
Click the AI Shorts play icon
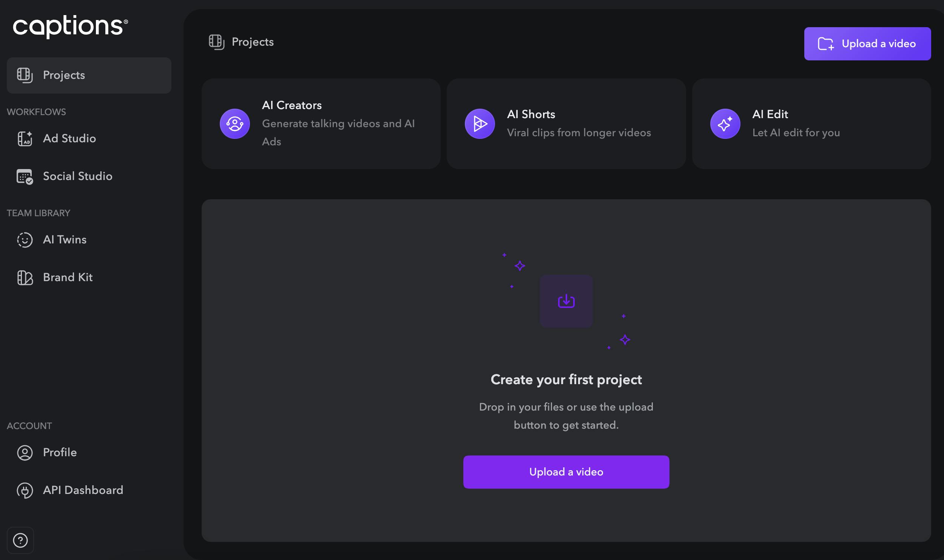coord(480,124)
